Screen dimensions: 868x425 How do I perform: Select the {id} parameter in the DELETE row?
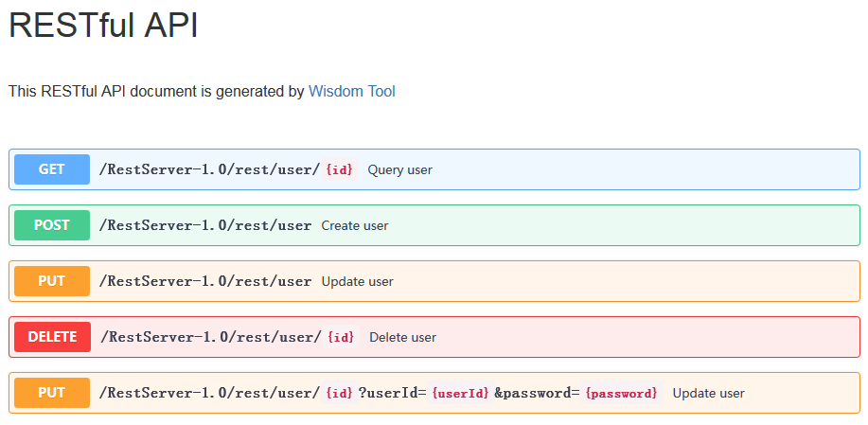point(340,337)
